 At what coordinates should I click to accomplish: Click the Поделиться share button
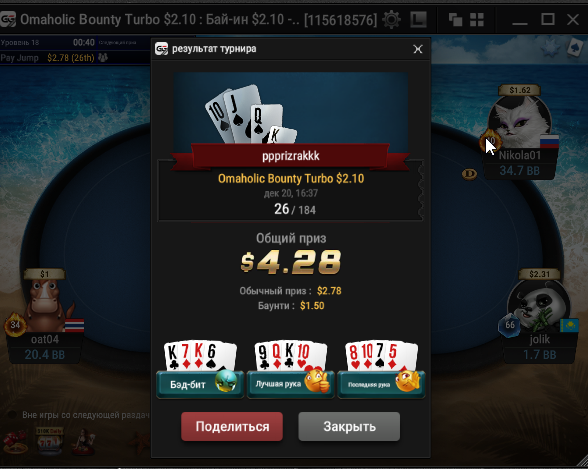[232, 426]
